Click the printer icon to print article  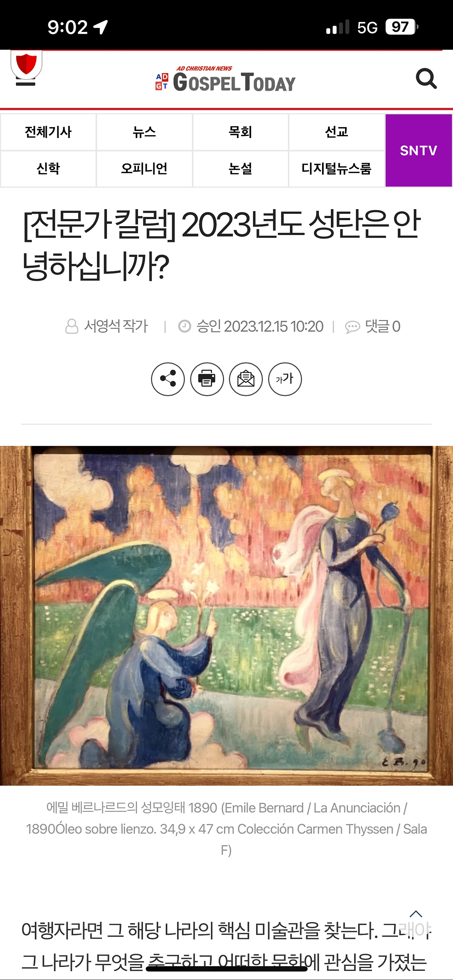207,379
